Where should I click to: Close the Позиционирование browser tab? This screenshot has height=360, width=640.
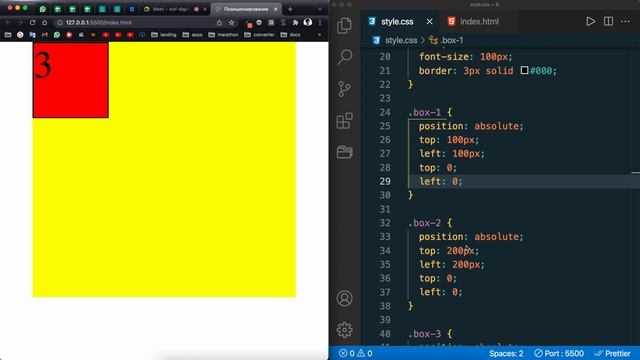pyautogui.click(x=276, y=9)
